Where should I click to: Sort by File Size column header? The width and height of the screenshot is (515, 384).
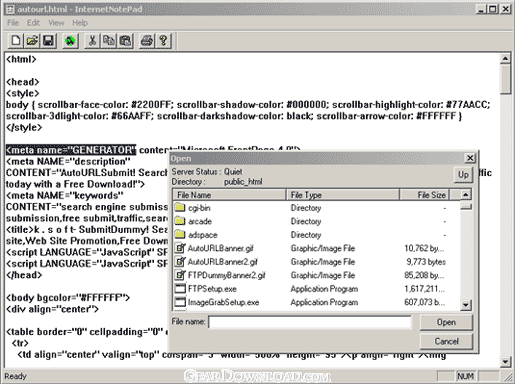(x=425, y=195)
